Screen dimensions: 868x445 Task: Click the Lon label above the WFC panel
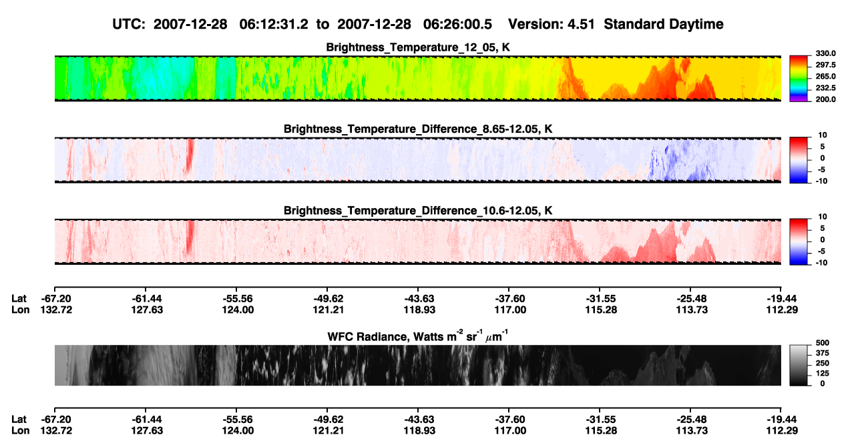tap(20, 310)
